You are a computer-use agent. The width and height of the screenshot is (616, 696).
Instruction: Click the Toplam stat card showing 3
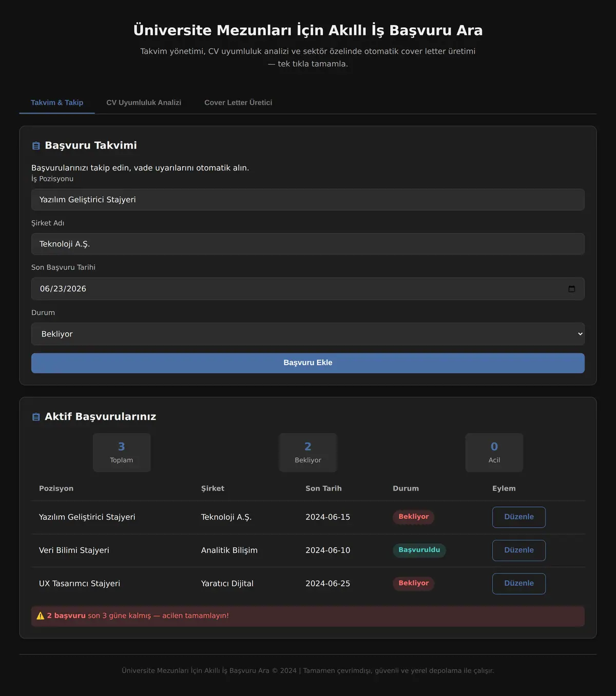[122, 453]
